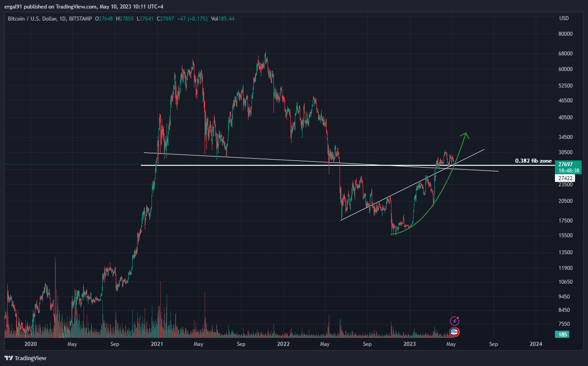588x366 pixels.
Task: Click the 20500 price axis label
Action: tap(565, 201)
